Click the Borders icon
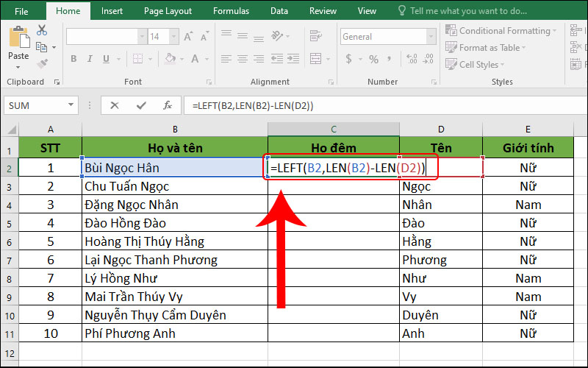This screenshot has height=368, width=588. [x=137, y=59]
